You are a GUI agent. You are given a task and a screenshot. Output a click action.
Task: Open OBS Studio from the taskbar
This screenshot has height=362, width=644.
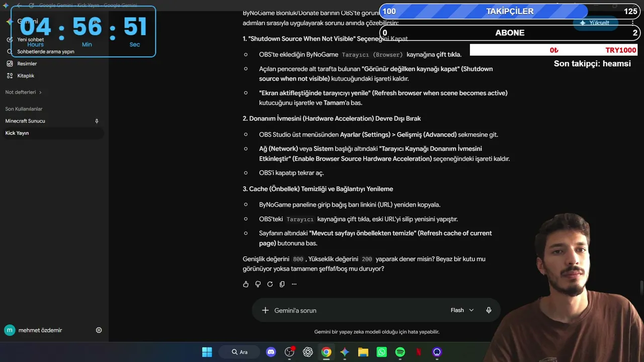[x=289, y=352]
